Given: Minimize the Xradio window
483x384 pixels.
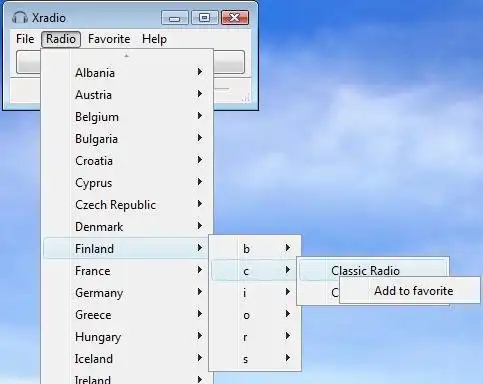Looking at the screenshot, I should click(x=175, y=18).
